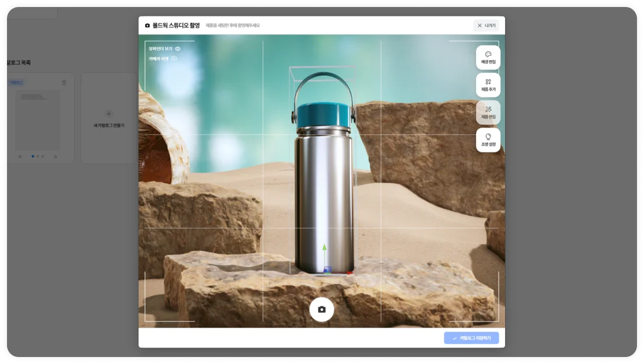The height and width of the screenshot is (364, 644).
Task: Go to next catalog page arrow
Action: pos(56,156)
